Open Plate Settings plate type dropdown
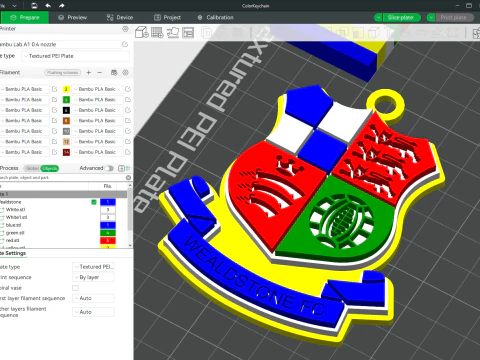The image size is (480, 360). click(x=93, y=267)
